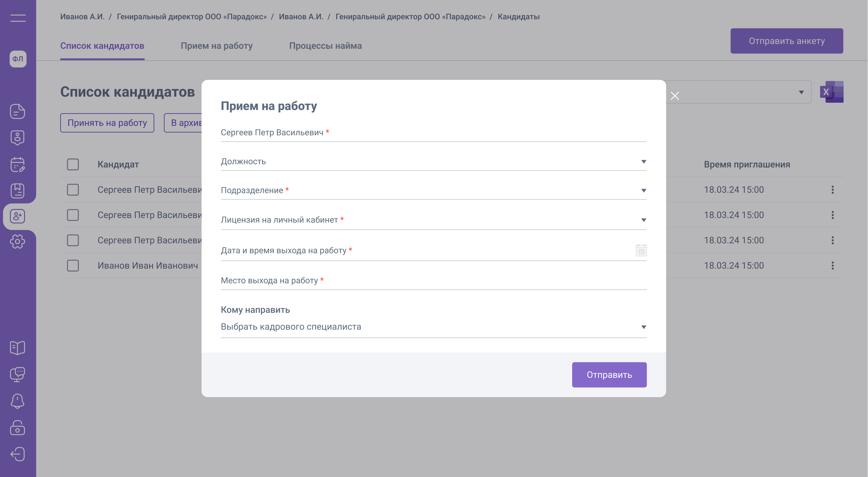Export candidates via Excel icon
Screen dimensions: 868x477
[831, 92]
